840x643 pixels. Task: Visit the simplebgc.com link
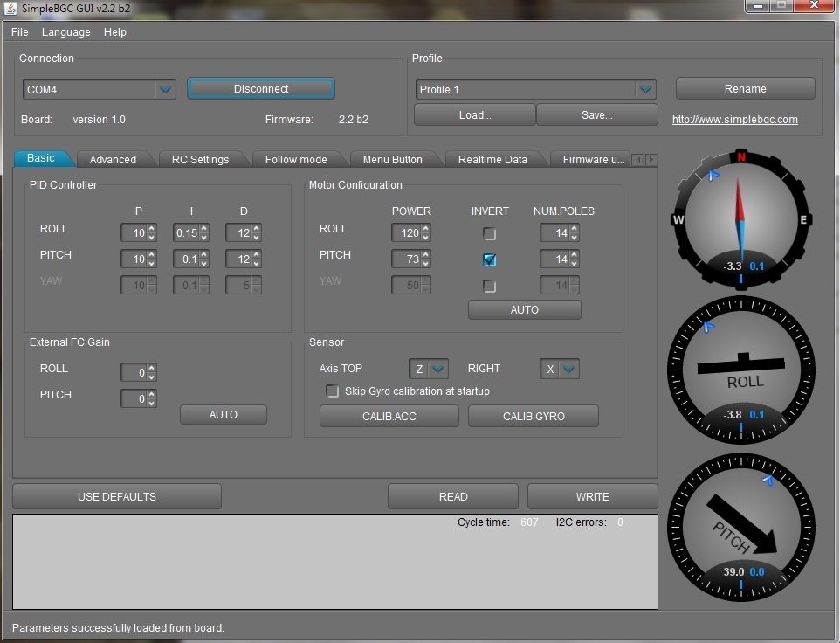pyautogui.click(x=734, y=120)
